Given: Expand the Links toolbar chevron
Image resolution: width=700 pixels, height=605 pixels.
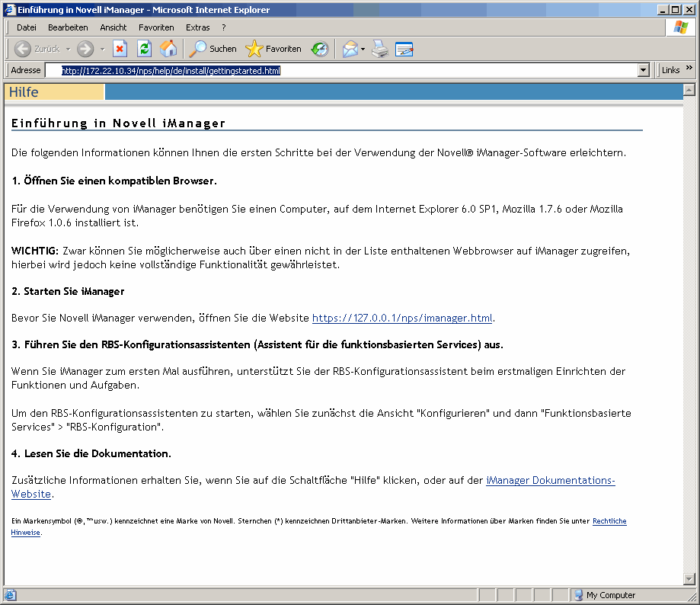Looking at the screenshot, I should (x=690, y=69).
